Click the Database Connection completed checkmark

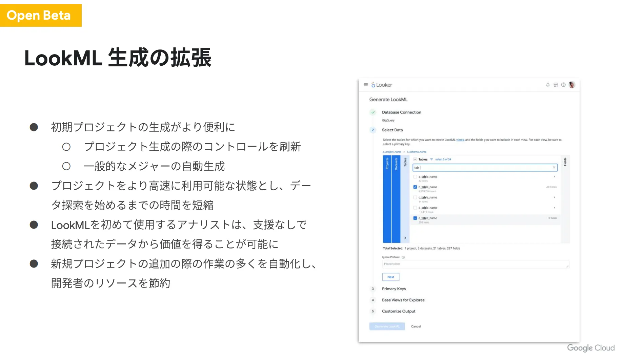pyautogui.click(x=373, y=112)
